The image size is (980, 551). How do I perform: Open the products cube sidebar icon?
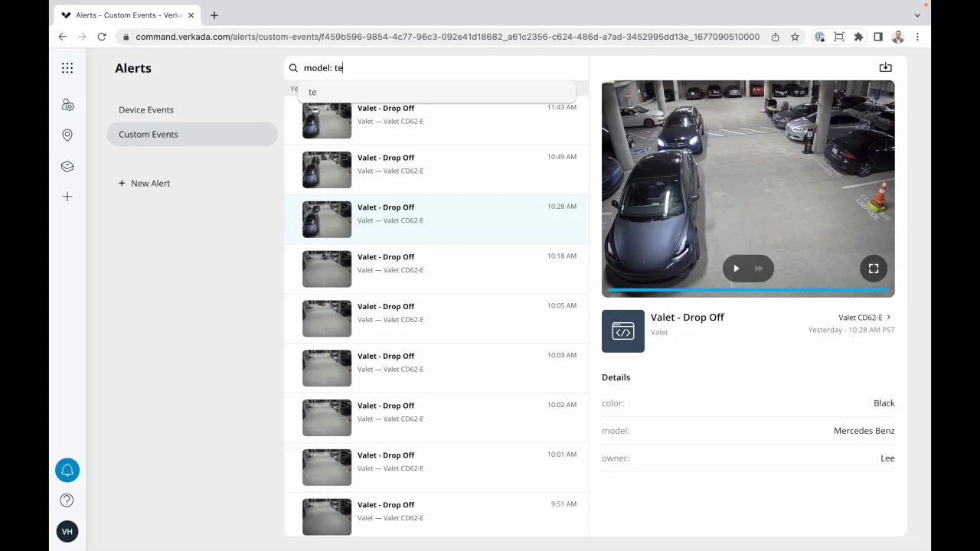(x=67, y=166)
